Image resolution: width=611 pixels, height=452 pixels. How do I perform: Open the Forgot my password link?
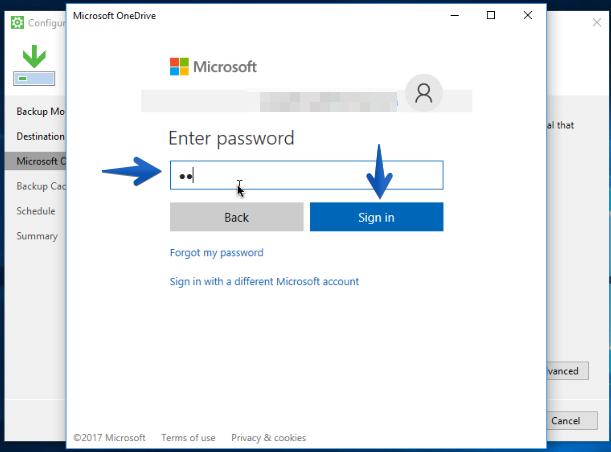click(217, 253)
